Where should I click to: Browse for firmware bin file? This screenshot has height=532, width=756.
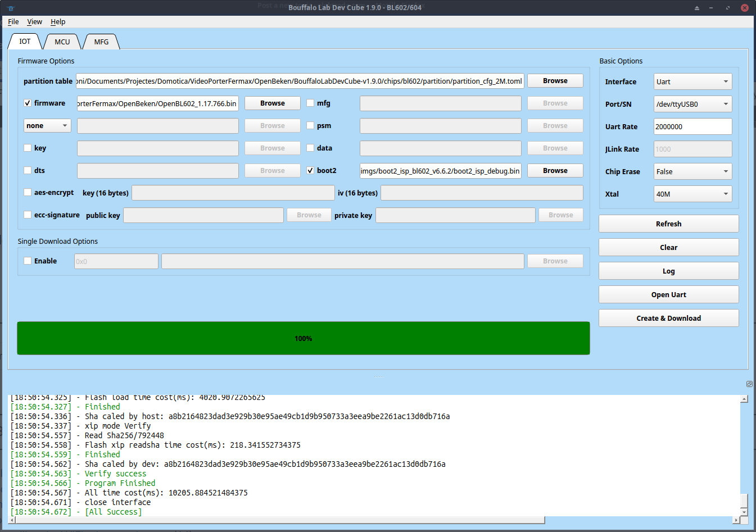272,103
